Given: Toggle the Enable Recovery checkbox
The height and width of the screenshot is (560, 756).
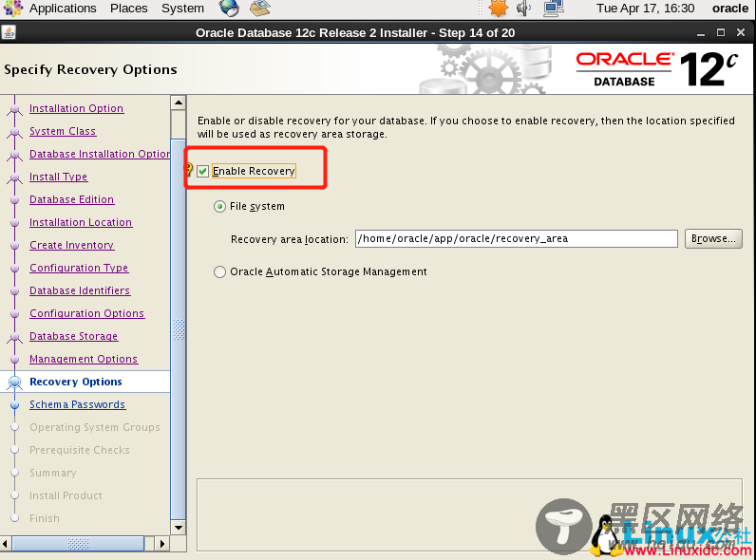Looking at the screenshot, I should tap(202, 171).
